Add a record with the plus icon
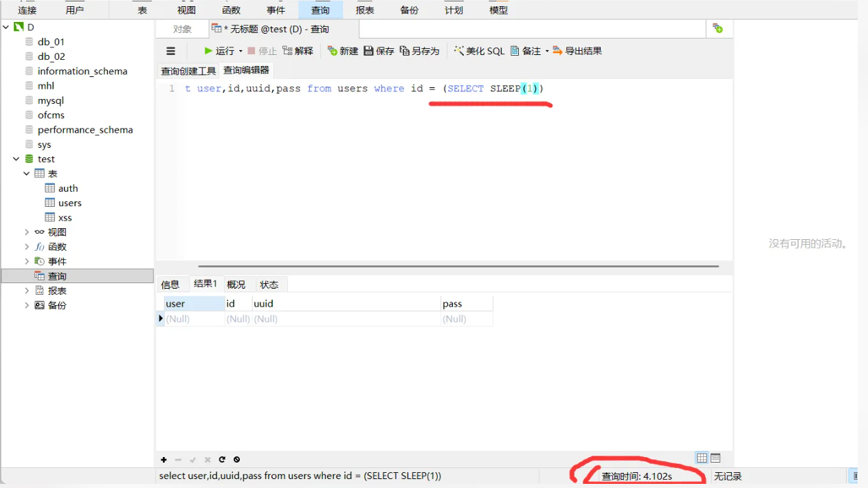Viewport: 868px width, 488px height. tap(164, 459)
